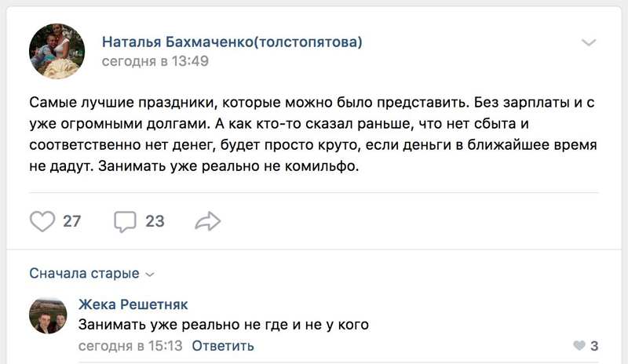Click the comment like count 3
The image size is (628, 364).
click(x=594, y=345)
